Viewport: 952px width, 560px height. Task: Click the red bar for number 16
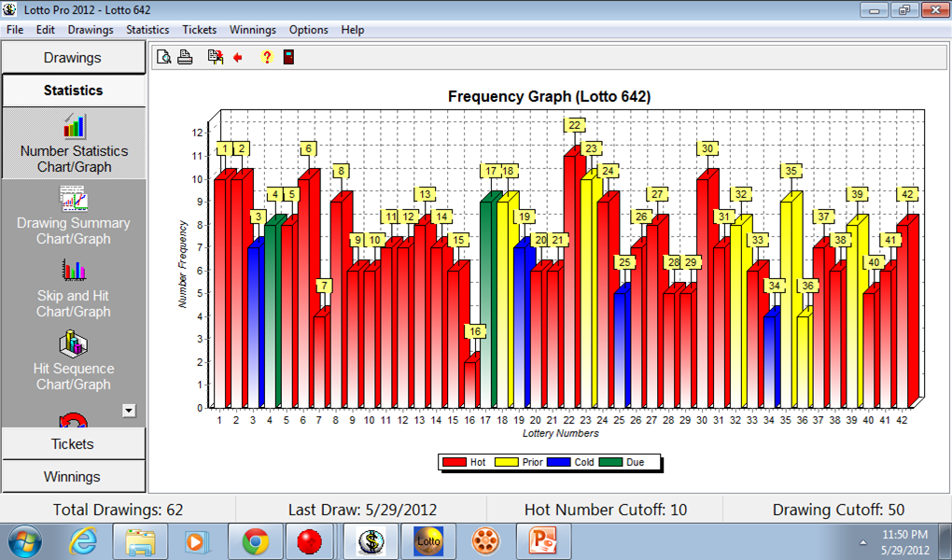pyautogui.click(x=472, y=382)
